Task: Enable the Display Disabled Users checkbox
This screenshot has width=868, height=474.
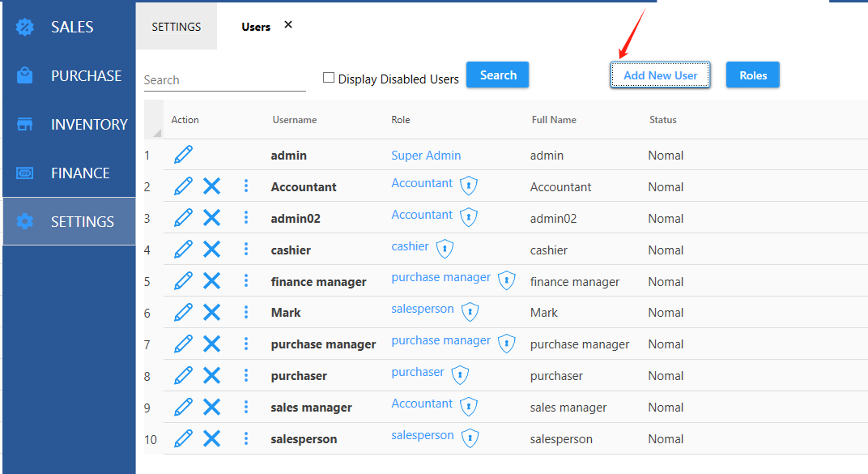Action: [x=329, y=78]
